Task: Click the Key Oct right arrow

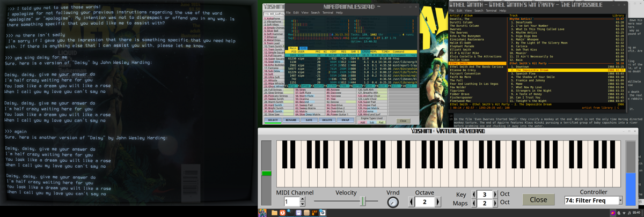Action: [x=495, y=194]
